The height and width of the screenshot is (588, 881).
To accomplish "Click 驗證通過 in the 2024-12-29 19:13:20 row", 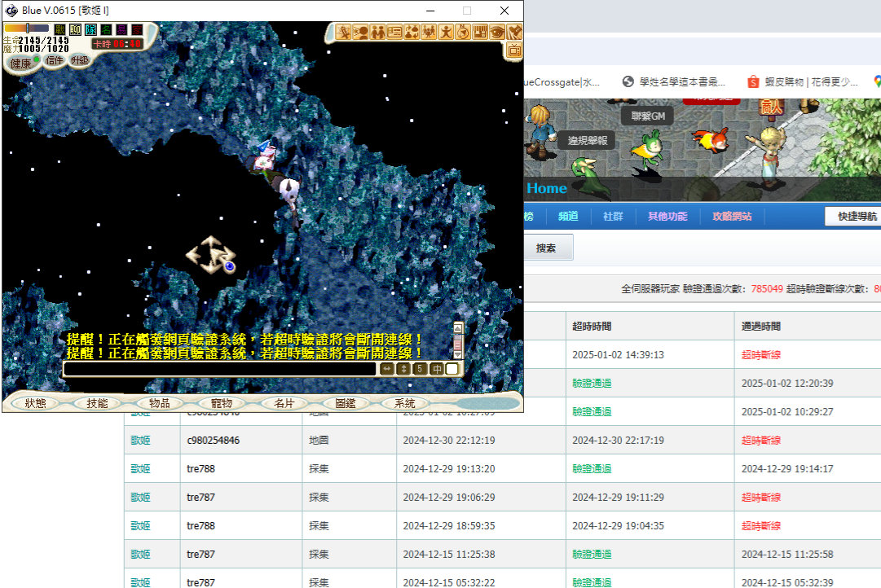I will click(x=592, y=469).
